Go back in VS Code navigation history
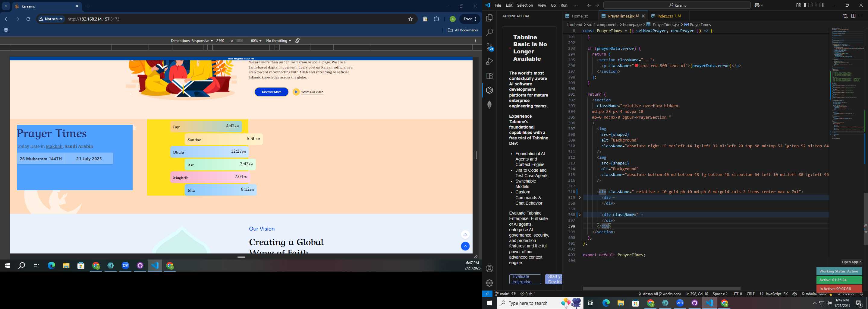 point(589,5)
